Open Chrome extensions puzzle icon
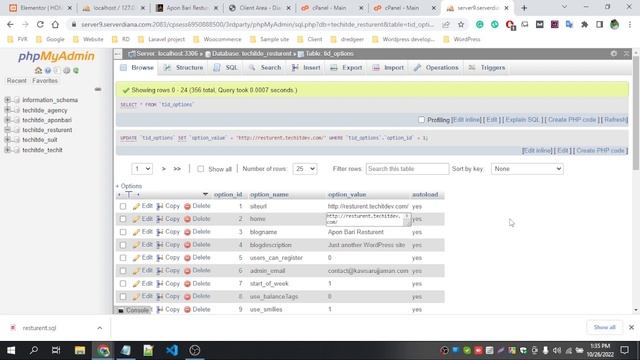Image resolution: width=640 pixels, height=360 pixels. (x=584, y=24)
